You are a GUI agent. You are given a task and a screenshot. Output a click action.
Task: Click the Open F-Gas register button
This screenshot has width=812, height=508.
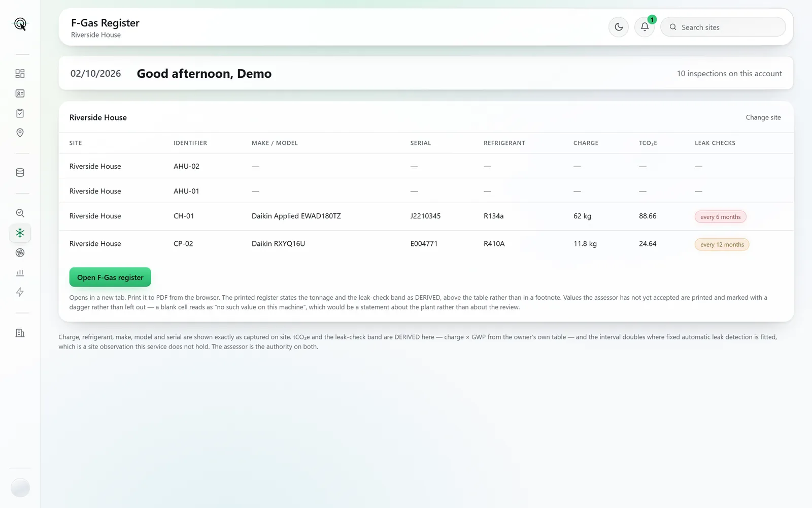tap(110, 277)
